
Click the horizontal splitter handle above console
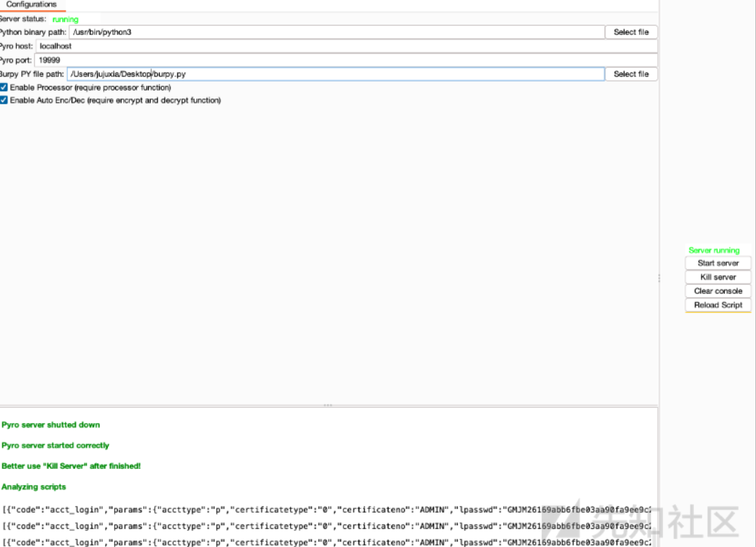click(x=328, y=406)
